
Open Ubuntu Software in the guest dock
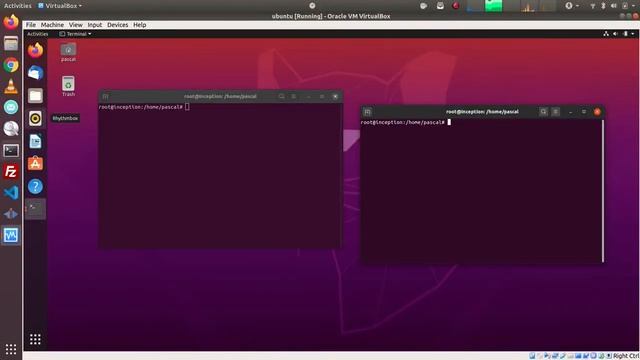(36, 164)
